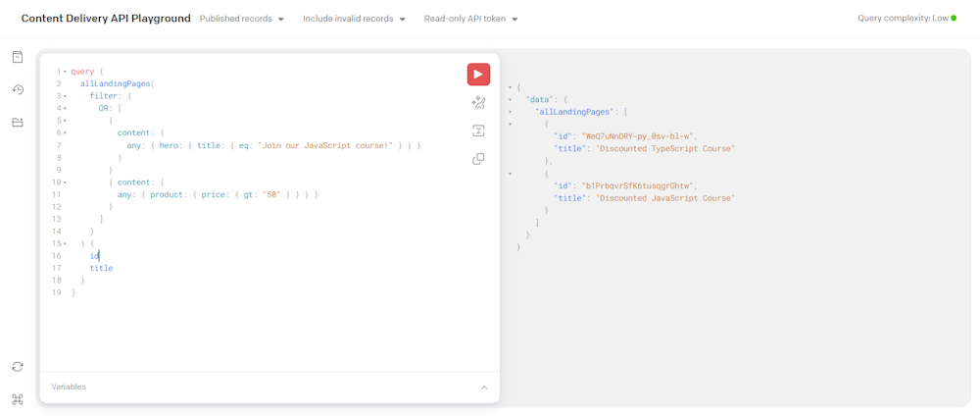Show query history from the sidebar
Screen dimensions: 980x416
18,89
